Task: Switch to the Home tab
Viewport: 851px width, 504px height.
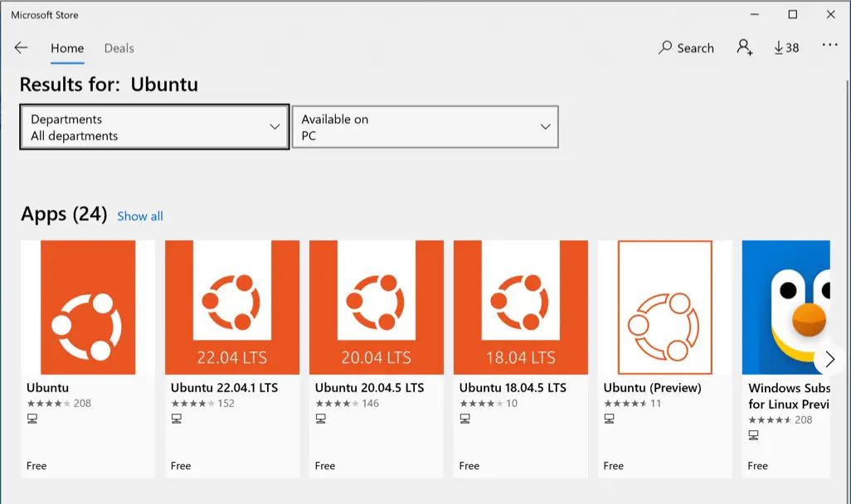Action: tap(67, 48)
